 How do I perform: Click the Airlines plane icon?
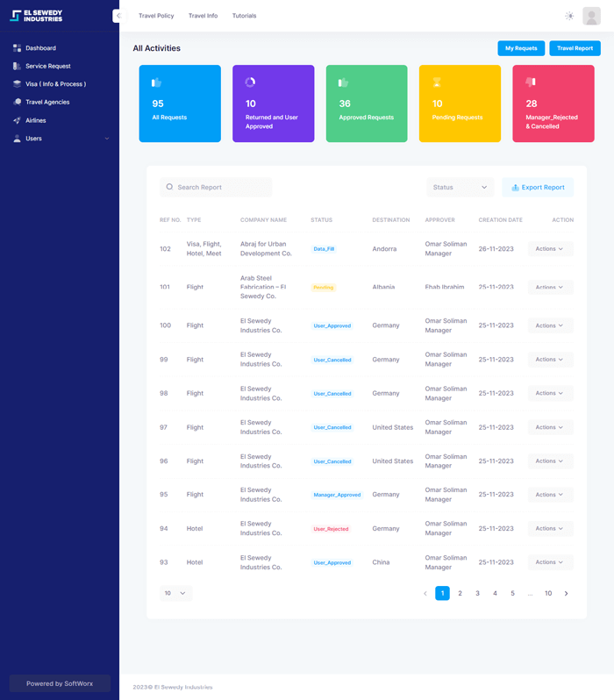[18, 120]
